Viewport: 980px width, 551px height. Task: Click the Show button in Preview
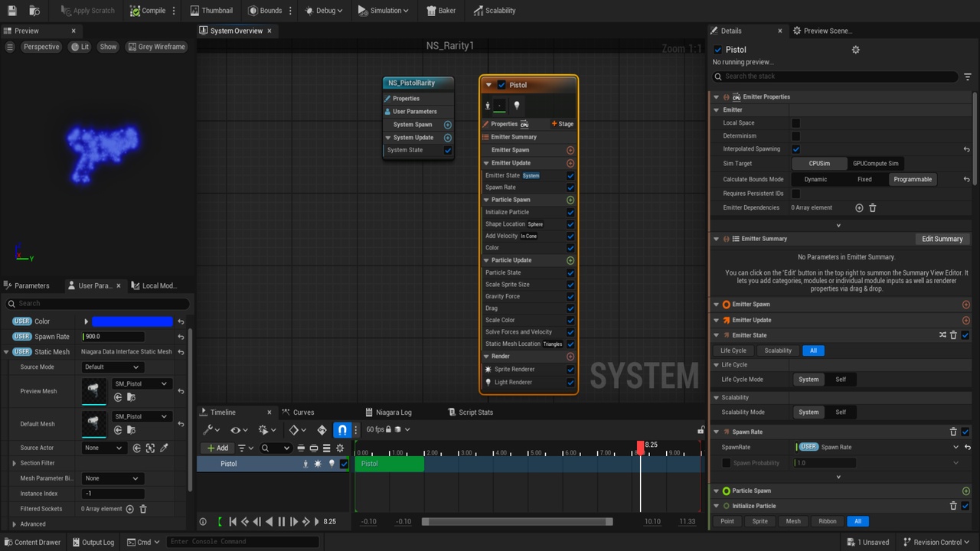click(x=109, y=47)
